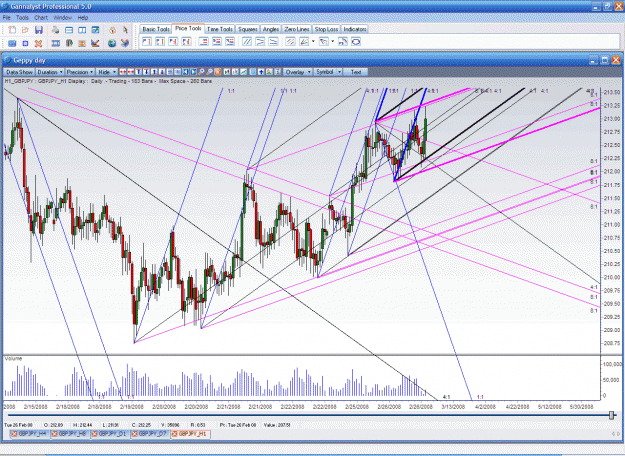Select the GBPJPY_H8 chart tab
The height and width of the screenshot is (456, 625).
[69, 434]
